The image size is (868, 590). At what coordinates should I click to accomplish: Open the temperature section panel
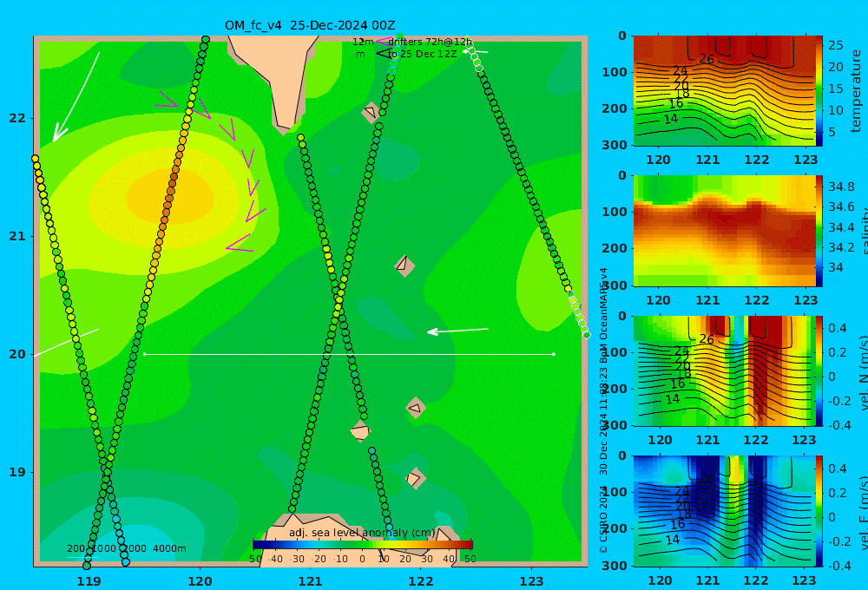point(724,91)
